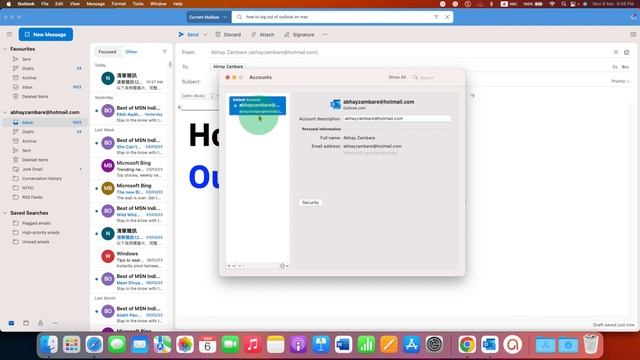
Task: Open search filter options icon in search bar
Action: [x=436, y=17]
